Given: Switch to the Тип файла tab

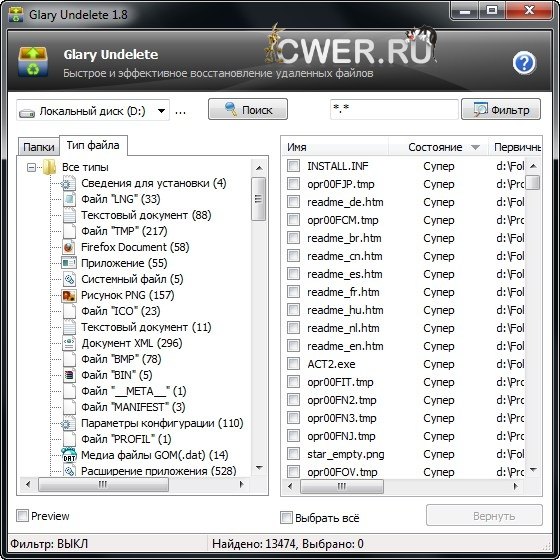Looking at the screenshot, I should pos(93,145).
